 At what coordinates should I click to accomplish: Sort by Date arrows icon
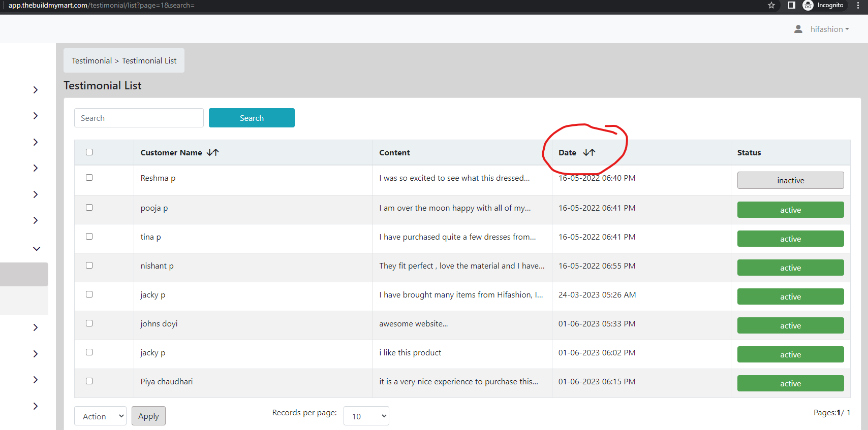click(590, 152)
